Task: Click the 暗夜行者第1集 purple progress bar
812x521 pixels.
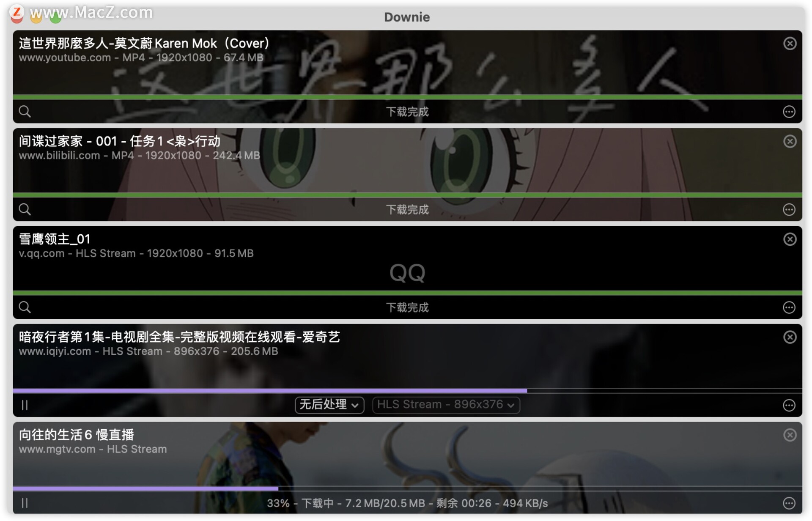Action: coord(407,391)
